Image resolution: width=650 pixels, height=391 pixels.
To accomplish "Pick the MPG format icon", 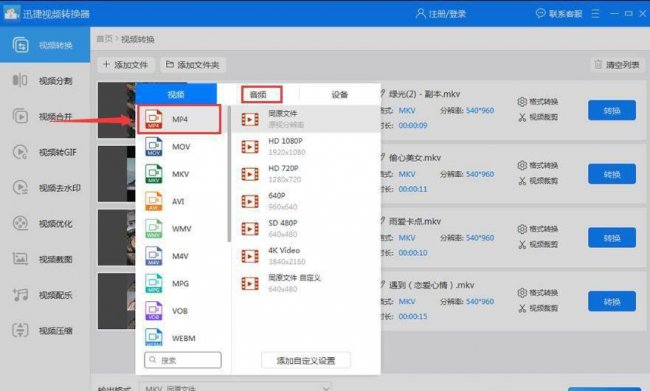I will pos(153,283).
